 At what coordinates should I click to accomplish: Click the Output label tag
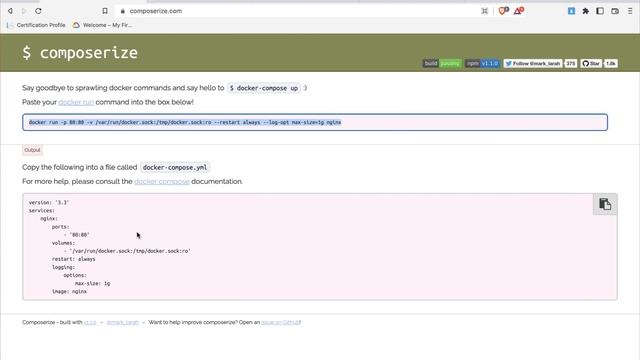pos(32,150)
